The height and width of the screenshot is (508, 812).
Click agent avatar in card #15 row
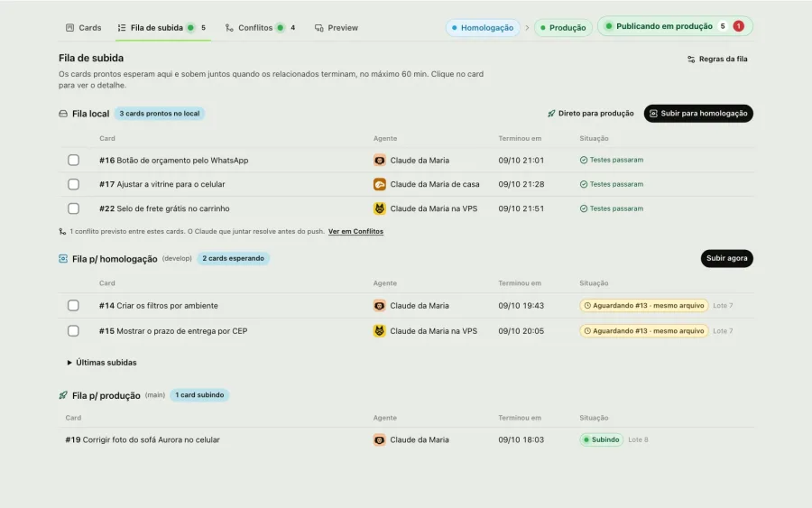click(x=380, y=330)
